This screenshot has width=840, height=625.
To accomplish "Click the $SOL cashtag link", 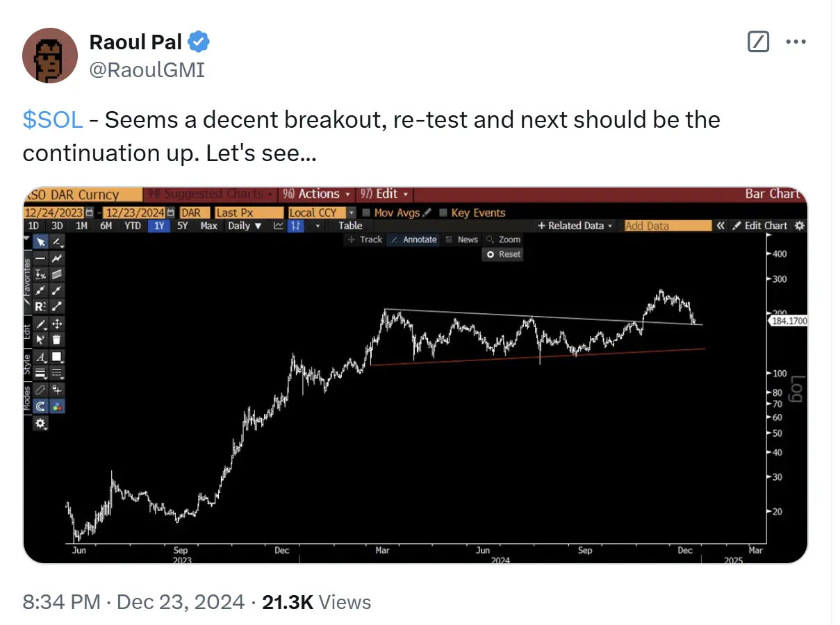I will coord(53,120).
